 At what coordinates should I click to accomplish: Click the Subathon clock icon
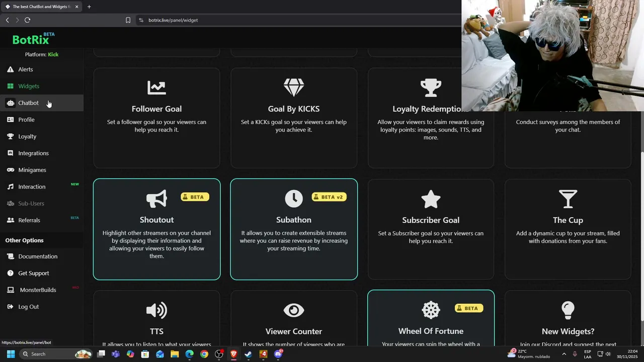pos(294,199)
